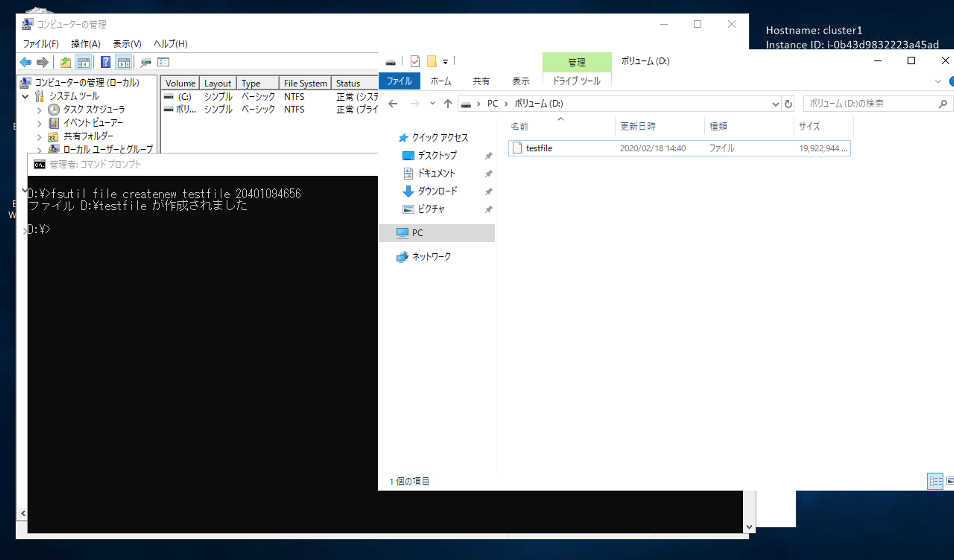Viewport: 954px width, 560px height.
Task: Open the 操作(A) menu
Action: tap(86, 44)
